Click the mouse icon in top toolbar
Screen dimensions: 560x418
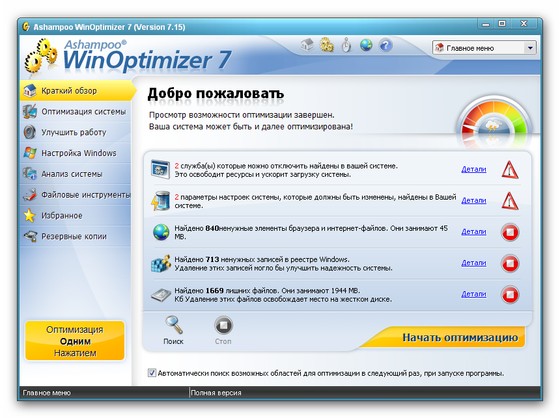pyautogui.click(x=346, y=45)
